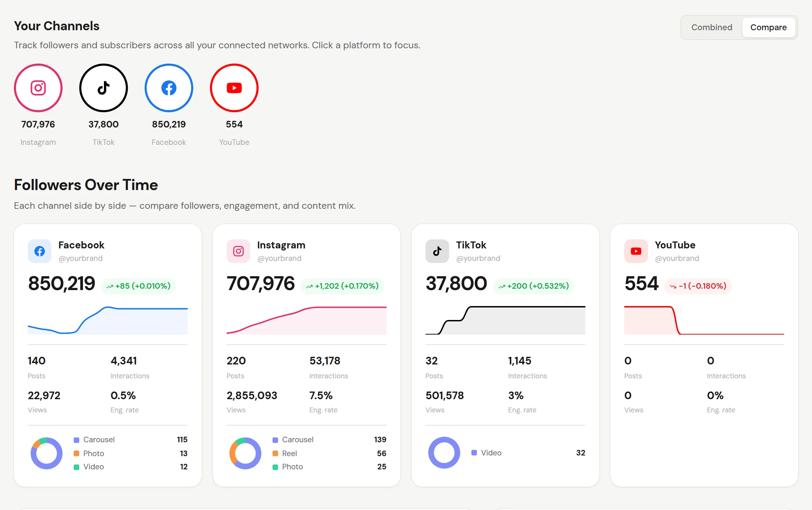Screen dimensions: 812x510
Task: Click the Instagram followers sparkline chart
Action: tap(307, 320)
